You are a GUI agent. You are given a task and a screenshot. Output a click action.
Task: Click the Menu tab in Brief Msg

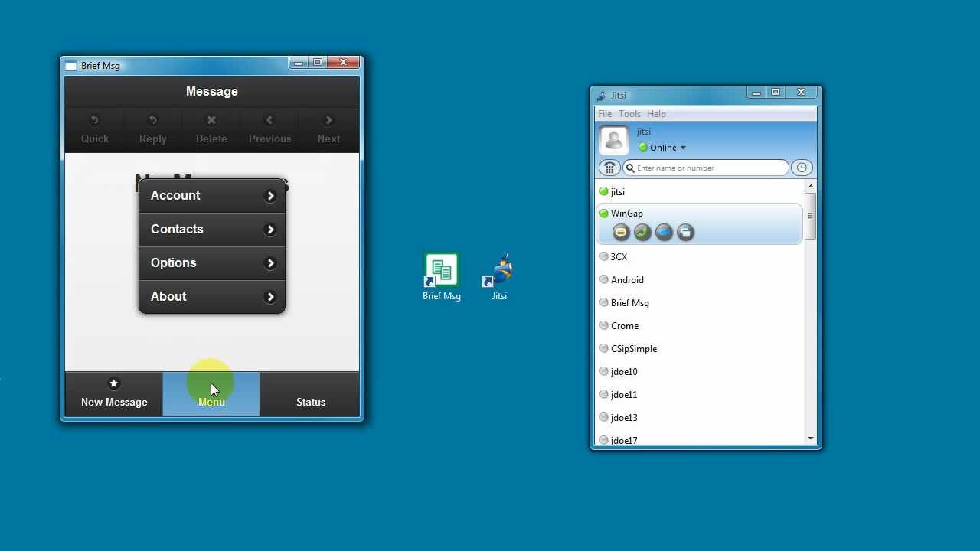(211, 394)
